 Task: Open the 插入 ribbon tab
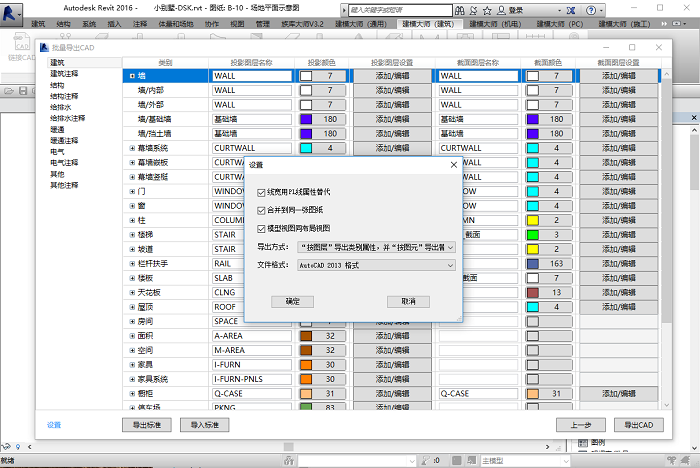[114, 24]
